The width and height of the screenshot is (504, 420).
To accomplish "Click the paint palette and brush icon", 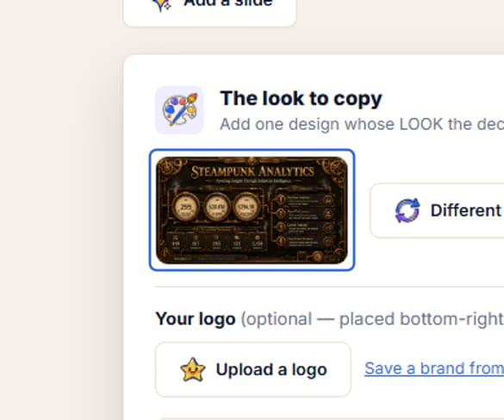I will pyautogui.click(x=180, y=110).
